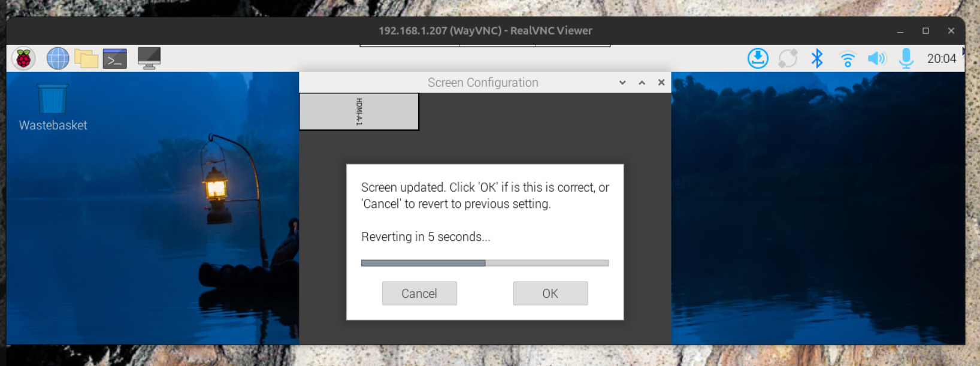Close the Screen Configuration window
This screenshot has width=980, height=366.
661,83
